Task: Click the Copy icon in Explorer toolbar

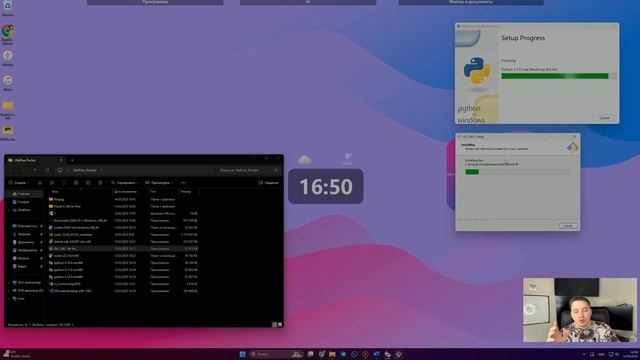Action: coord(52,183)
